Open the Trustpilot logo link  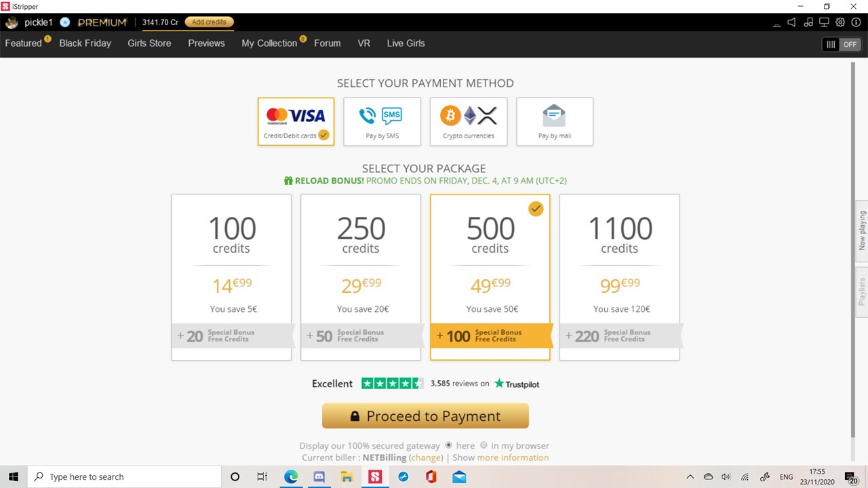click(x=517, y=384)
